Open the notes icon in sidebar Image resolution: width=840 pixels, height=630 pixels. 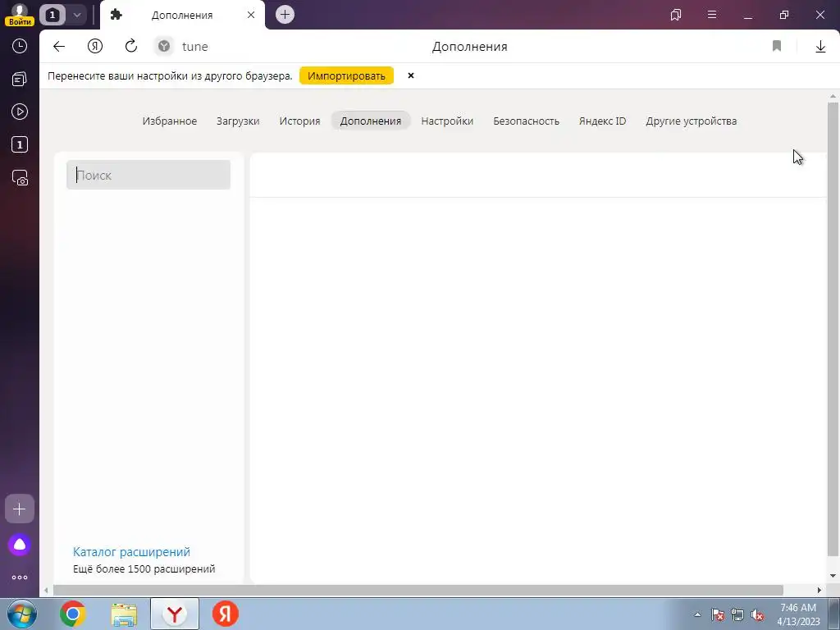coord(20,79)
